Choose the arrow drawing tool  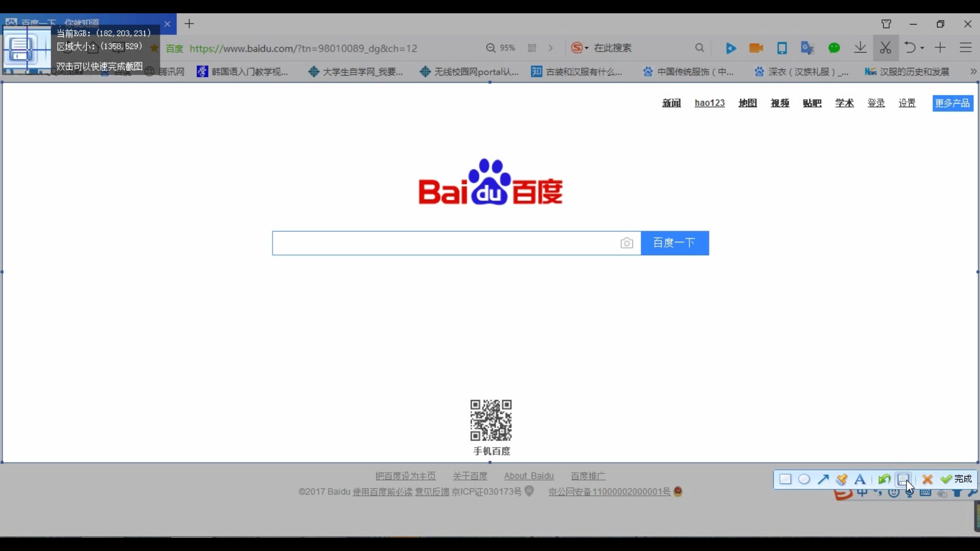click(x=823, y=480)
